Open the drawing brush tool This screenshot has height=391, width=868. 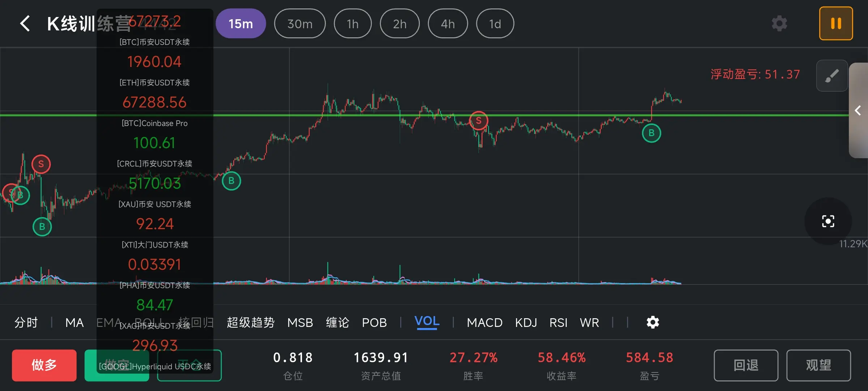pos(831,76)
